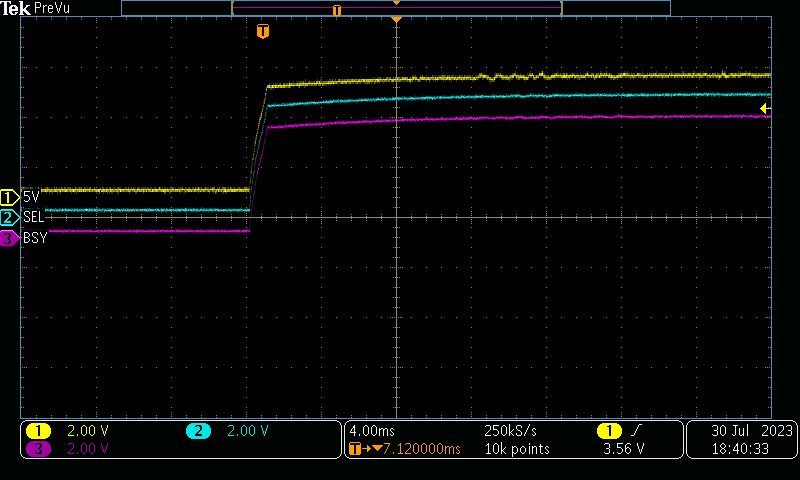Click the 4.00ms timebase readout
The image size is (800, 480).
(x=372, y=431)
